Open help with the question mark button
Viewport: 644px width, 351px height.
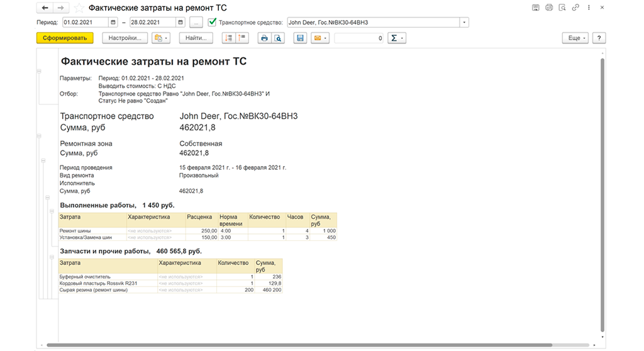(599, 38)
